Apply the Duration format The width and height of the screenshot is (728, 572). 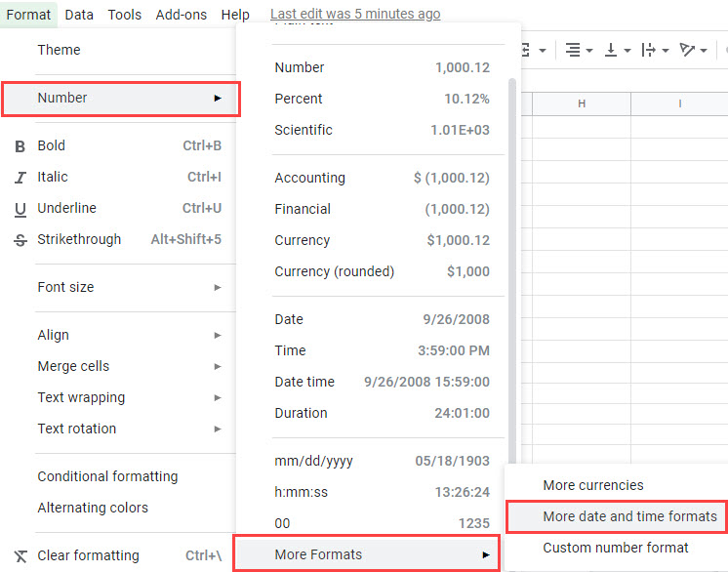pos(382,413)
